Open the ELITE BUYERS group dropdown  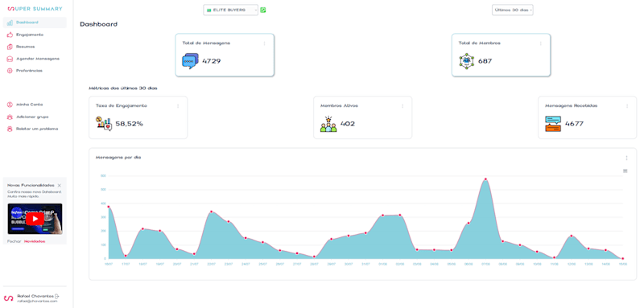coord(231,10)
